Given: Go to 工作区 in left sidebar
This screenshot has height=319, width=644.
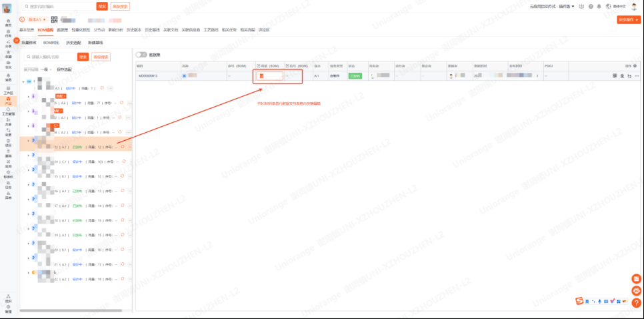Looking at the screenshot, I should click(x=8, y=90).
